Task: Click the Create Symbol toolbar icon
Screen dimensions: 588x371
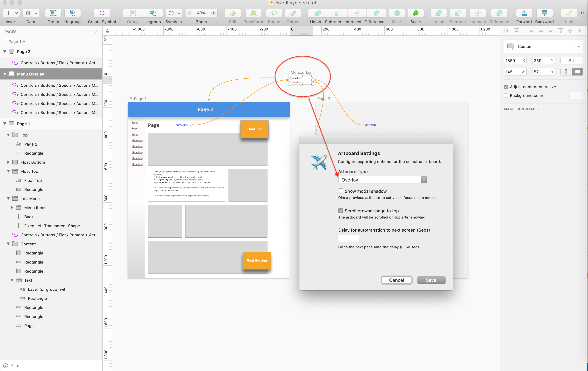Action: point(102,13)
